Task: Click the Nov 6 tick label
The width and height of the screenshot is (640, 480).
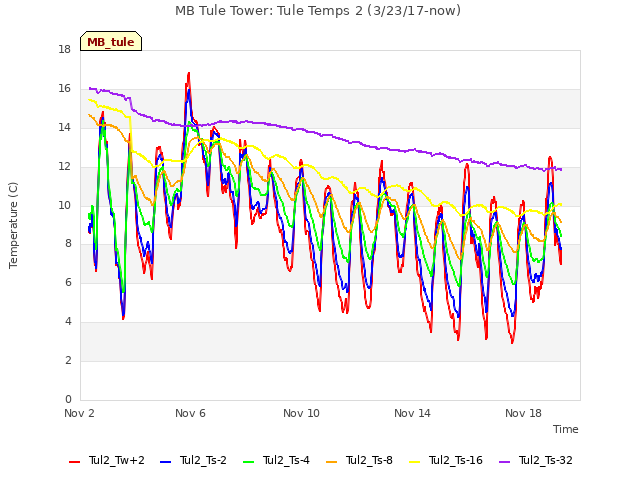Action: [190, 413]
